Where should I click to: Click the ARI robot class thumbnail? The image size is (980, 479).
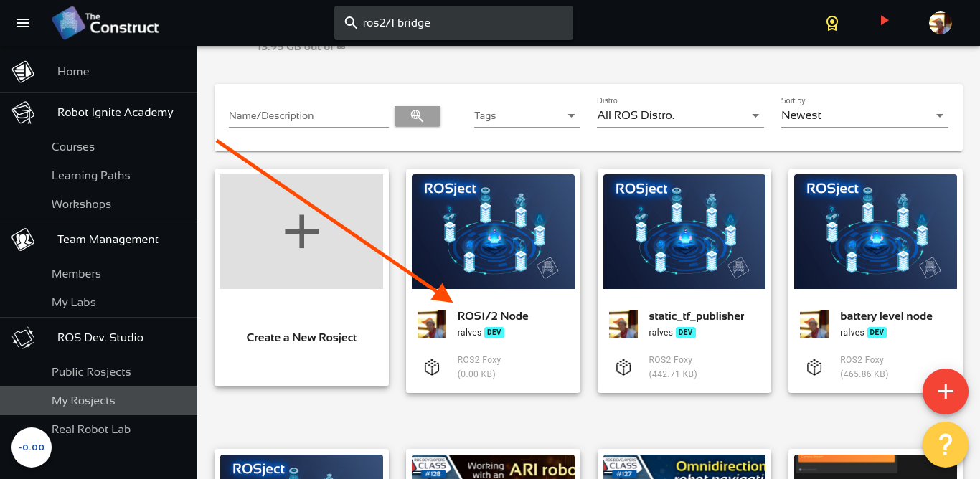pos(493,467)
